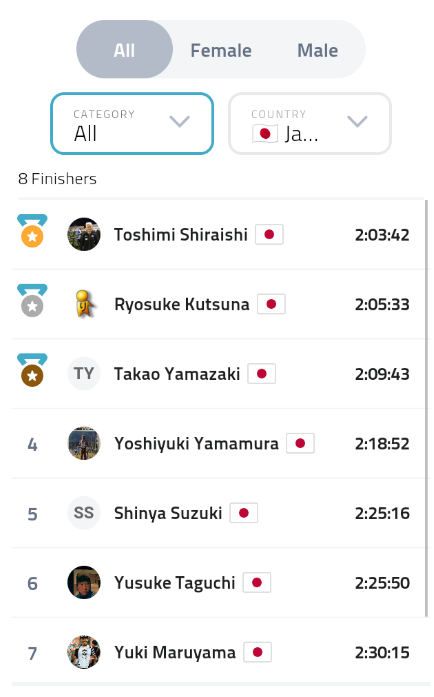View Yuki Maruyama's profile photo
This screenshot has width=434, height=697.
[x=84, y=652]
